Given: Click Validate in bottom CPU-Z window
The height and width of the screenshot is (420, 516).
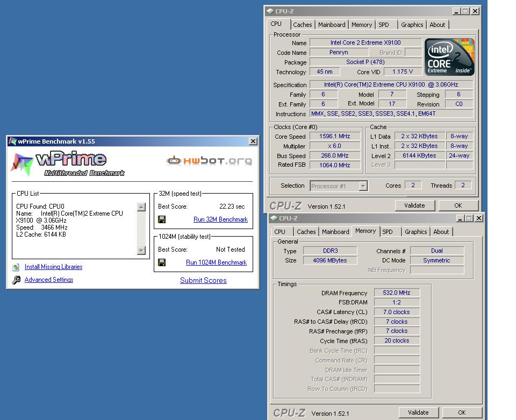Looking at the screenshot, I should 418,412.
